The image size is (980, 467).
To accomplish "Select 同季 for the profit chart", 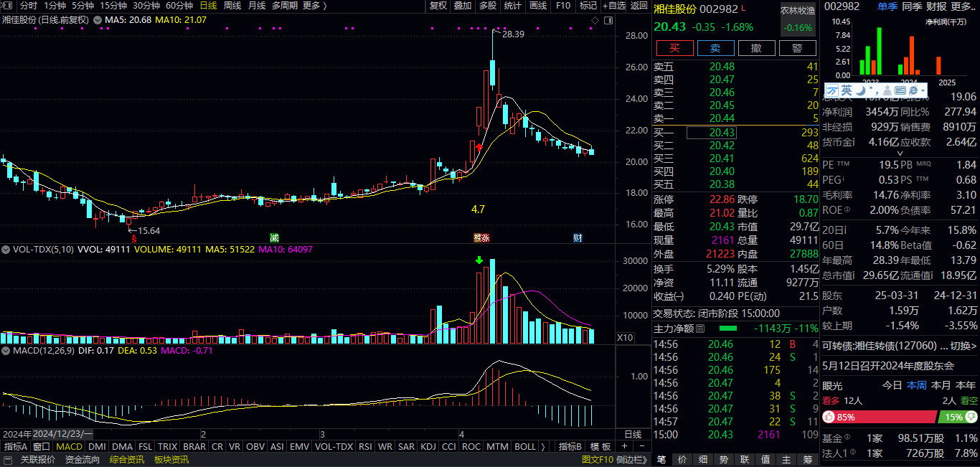I will [912, 6].
